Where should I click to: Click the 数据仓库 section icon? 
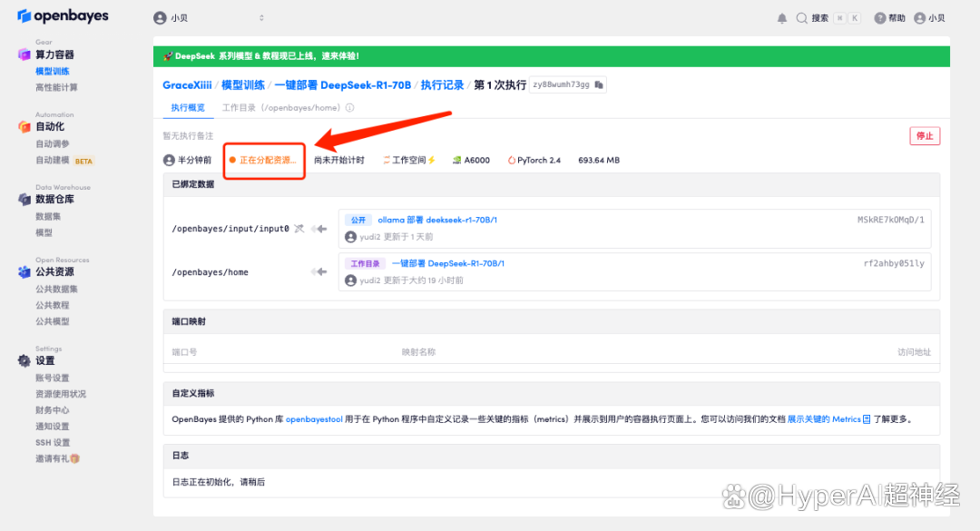coord(24,199)
